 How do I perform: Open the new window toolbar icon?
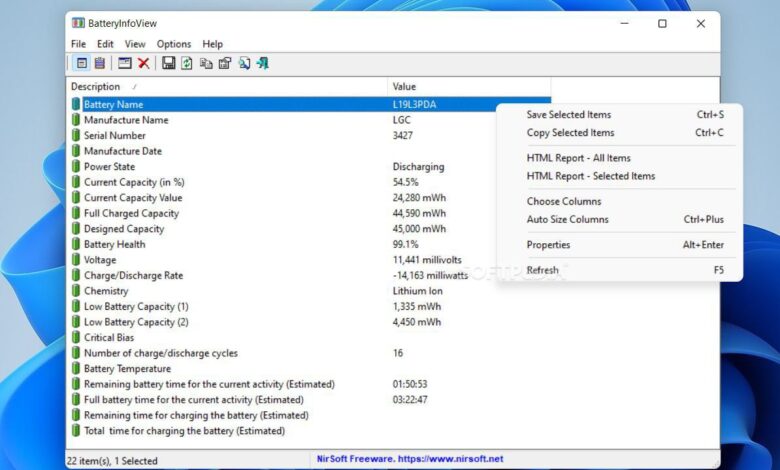(125, 63)
